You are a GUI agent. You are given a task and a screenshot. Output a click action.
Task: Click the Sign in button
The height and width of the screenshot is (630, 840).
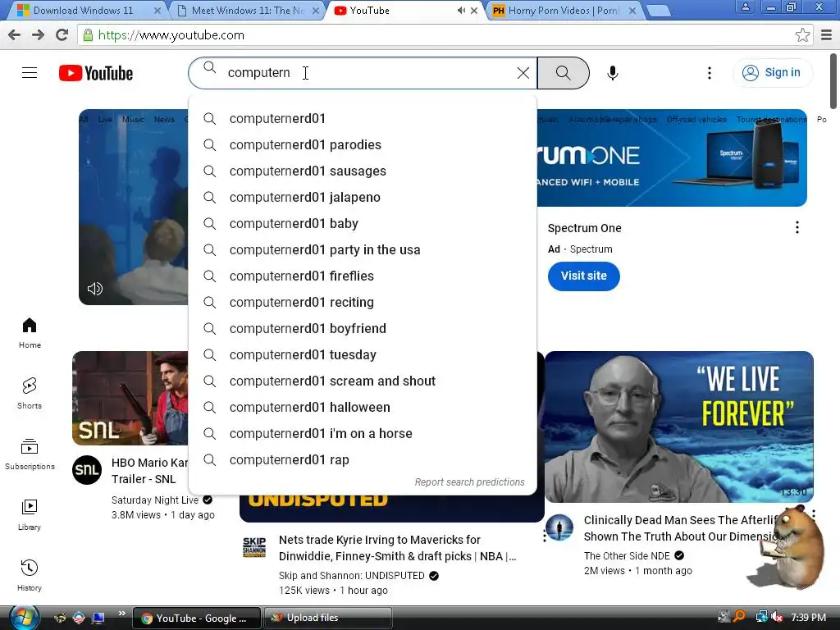click(772, 73)
